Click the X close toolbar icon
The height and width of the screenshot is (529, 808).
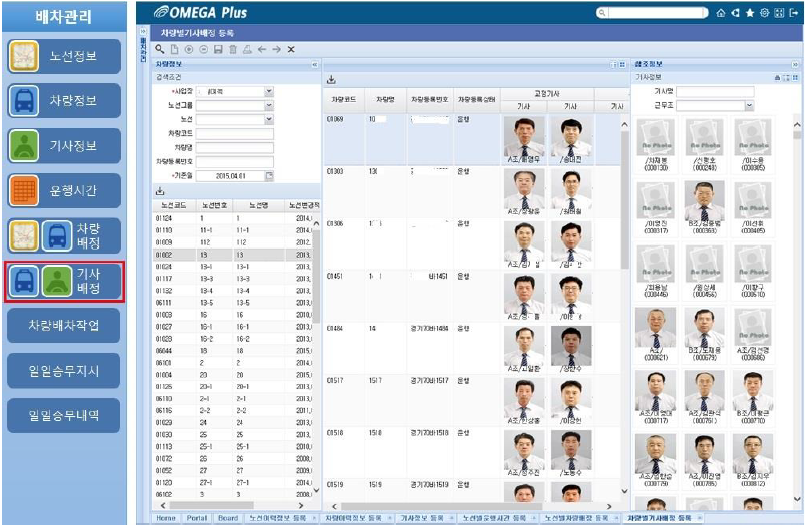(291, 49)
